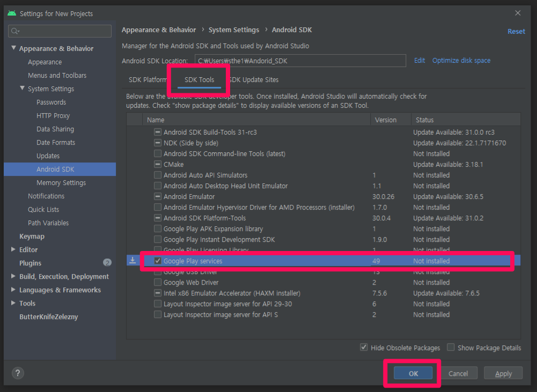Click the Plugins badge showing 2
This screenshot has width=537, height=392.
tap(107, 263)
